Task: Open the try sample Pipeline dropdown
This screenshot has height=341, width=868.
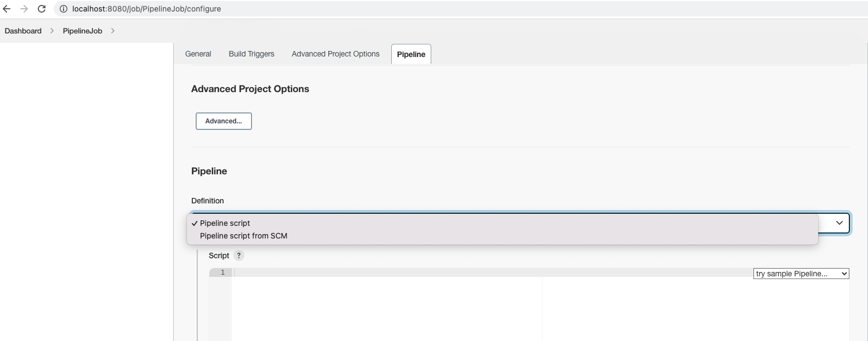Action: click(801, 273)
